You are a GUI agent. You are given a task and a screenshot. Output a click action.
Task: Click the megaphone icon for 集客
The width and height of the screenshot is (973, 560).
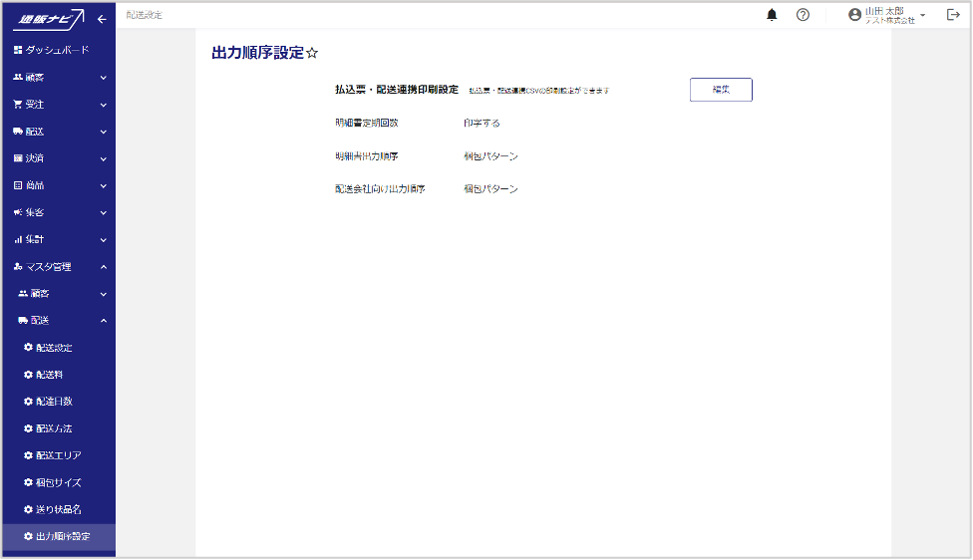click(18, 212)
